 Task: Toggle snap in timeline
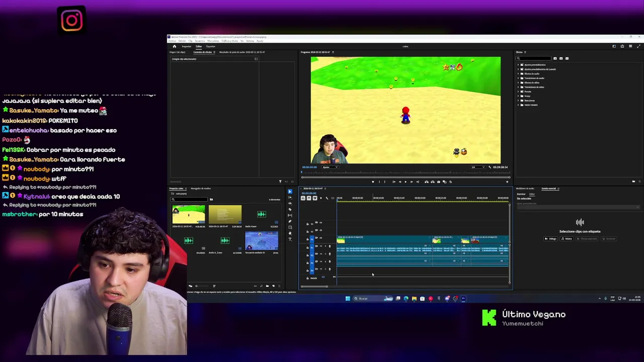(309, 198)
